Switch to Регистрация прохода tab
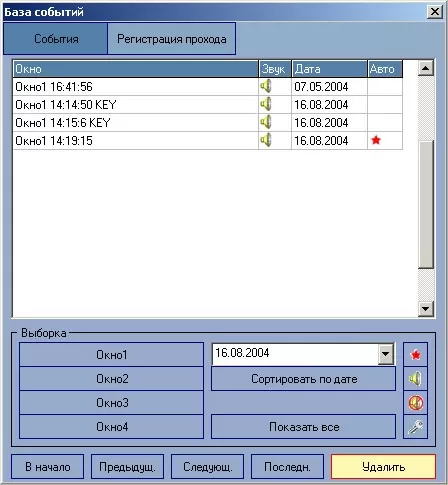Image resolution: width=448 pixels, height=485 pixels. coord(172,39)
